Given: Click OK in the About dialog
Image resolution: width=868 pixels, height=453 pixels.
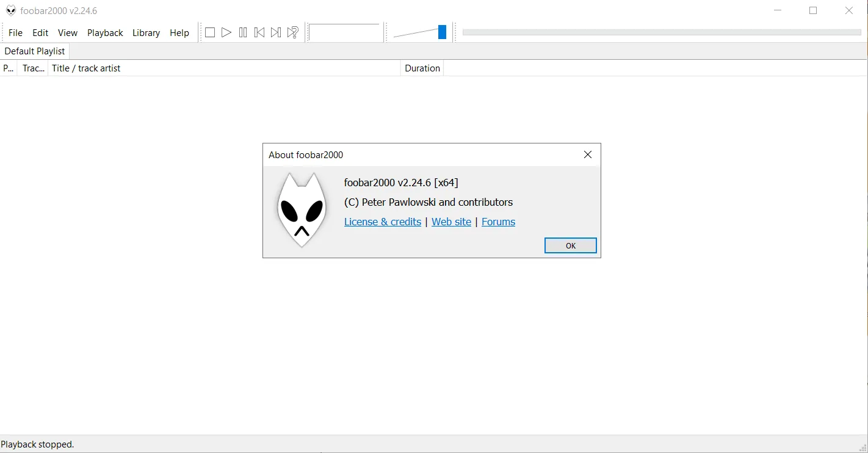Looking at the screenshot, I should point(571,245).
